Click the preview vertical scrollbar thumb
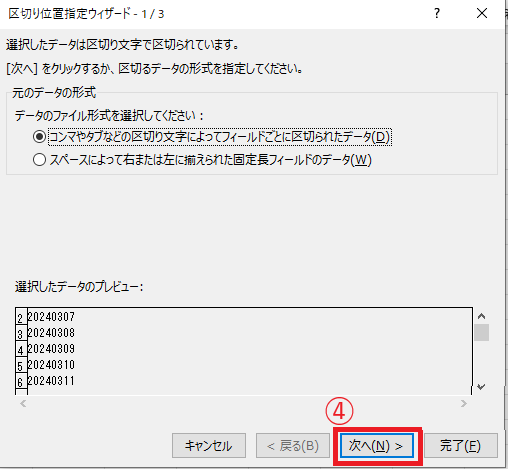This screenshot has height=469, width=508. [482, 332]
